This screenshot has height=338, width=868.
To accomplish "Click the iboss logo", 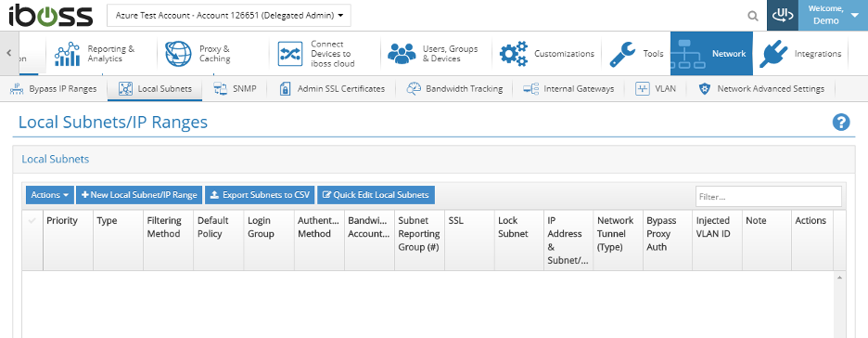I will pos(50,16).
